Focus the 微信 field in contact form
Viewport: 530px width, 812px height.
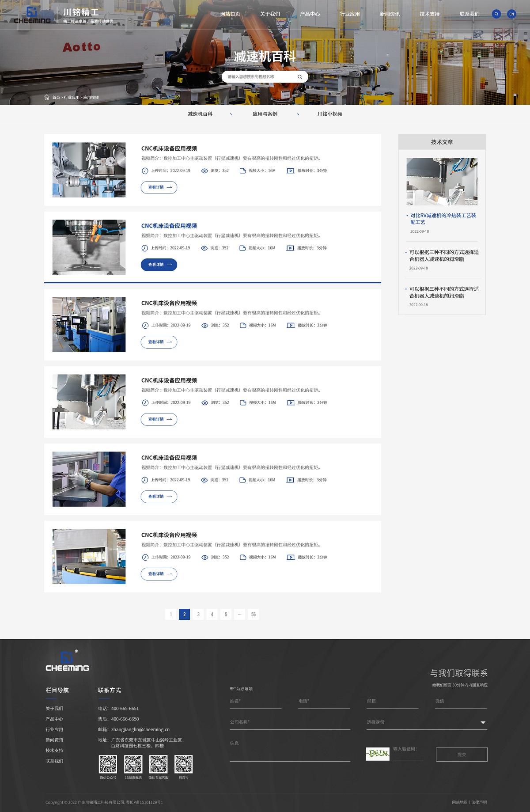(x=461, y=702)
